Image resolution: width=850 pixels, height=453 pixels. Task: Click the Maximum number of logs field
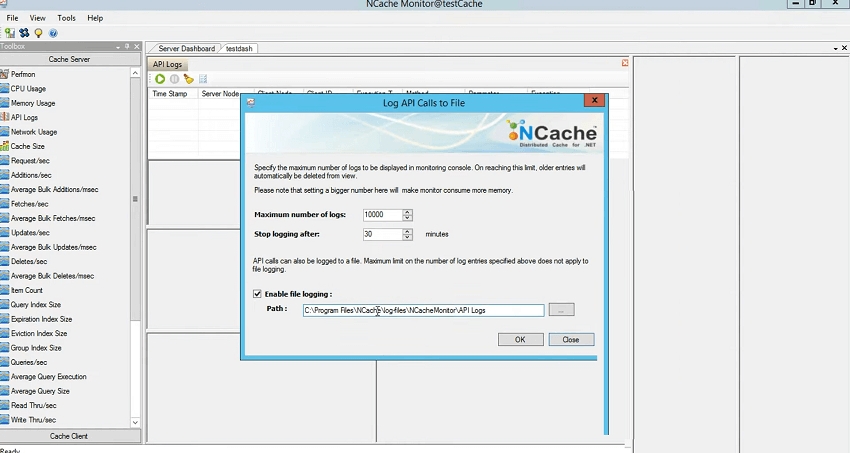tap(383, 215)
